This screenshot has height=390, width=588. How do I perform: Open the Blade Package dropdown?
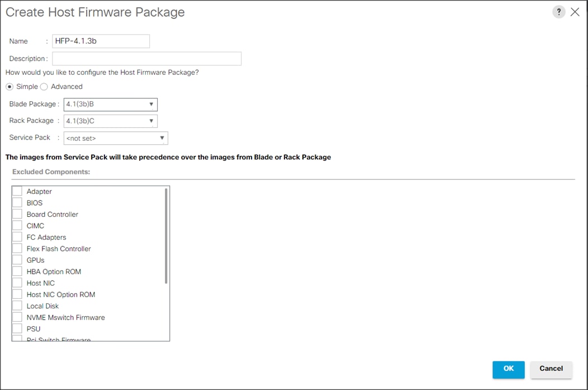(150, 104)
